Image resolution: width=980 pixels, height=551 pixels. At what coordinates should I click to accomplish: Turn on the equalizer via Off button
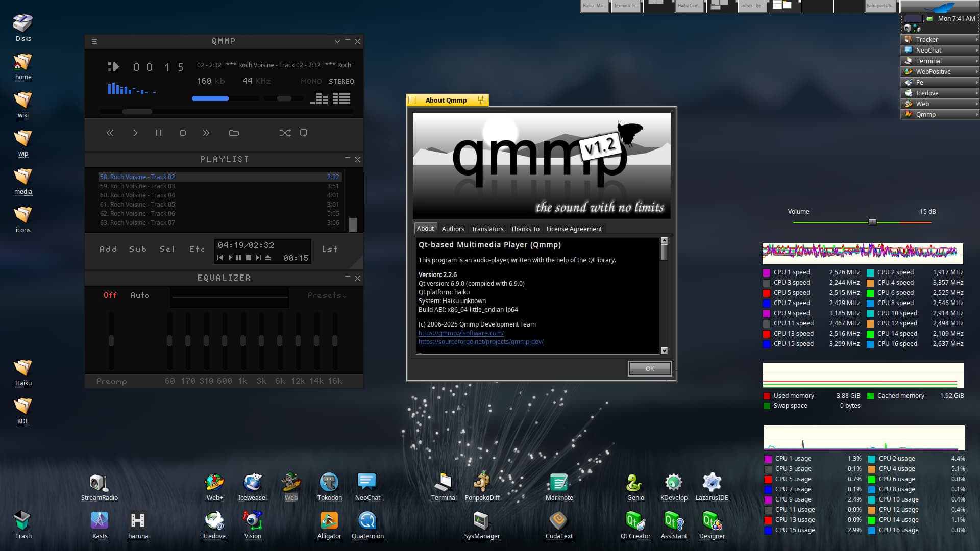click(x=110, y=295)
